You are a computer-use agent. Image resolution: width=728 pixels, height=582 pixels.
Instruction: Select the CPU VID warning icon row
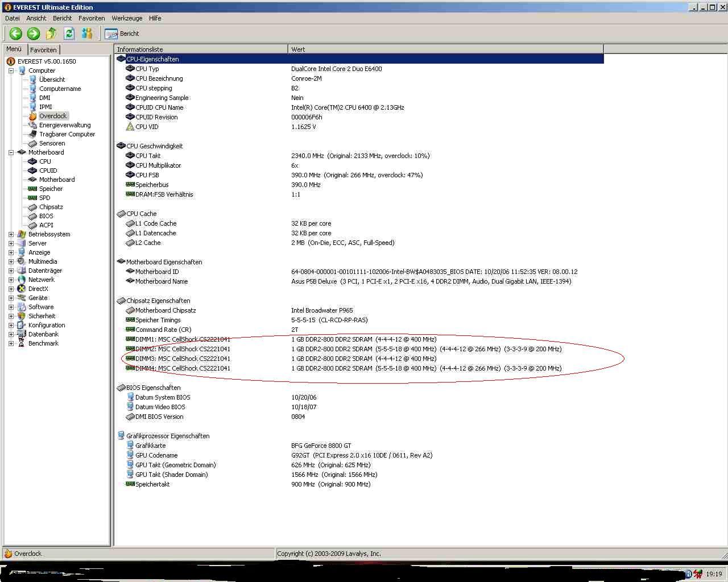click(359, 127)
